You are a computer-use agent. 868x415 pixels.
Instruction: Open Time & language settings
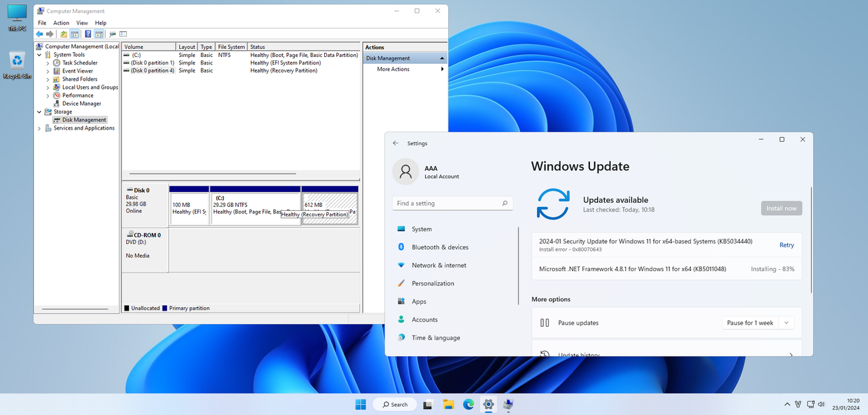454,338
